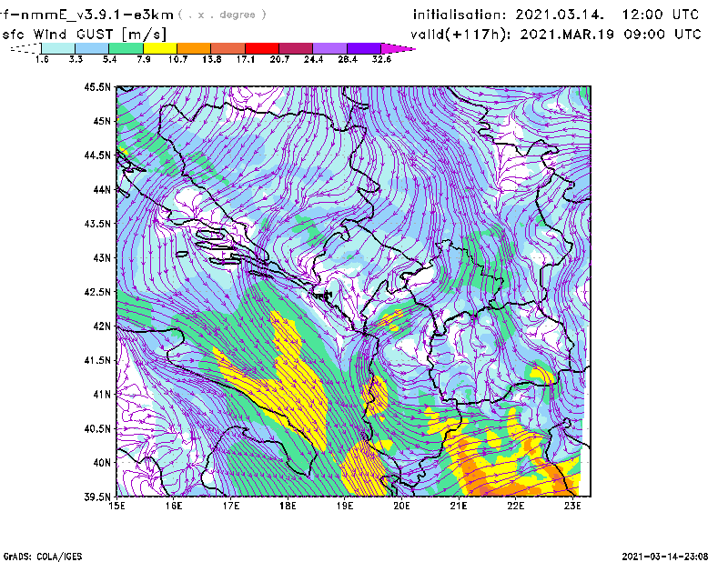Image resolution: width=728 pixels, height=562 pixels.
Task: Click the legend value "10.7"
Action: (177, 59)
